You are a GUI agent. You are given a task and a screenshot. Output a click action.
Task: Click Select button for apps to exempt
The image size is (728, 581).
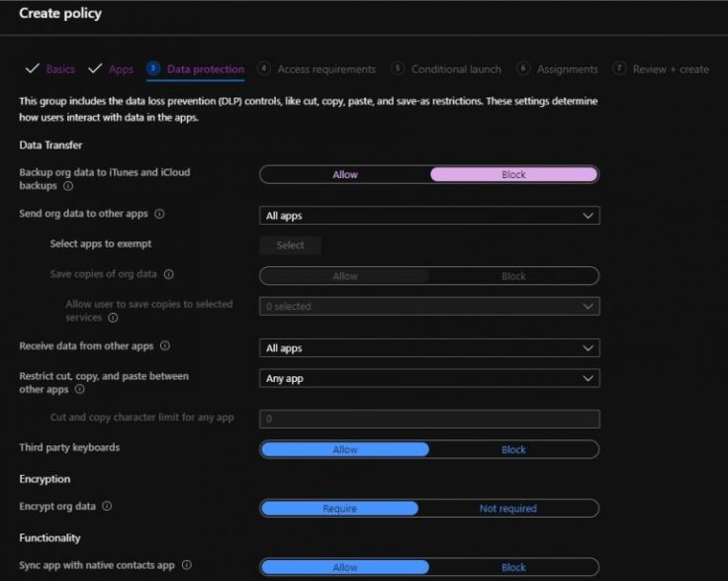tap(290, 245)
